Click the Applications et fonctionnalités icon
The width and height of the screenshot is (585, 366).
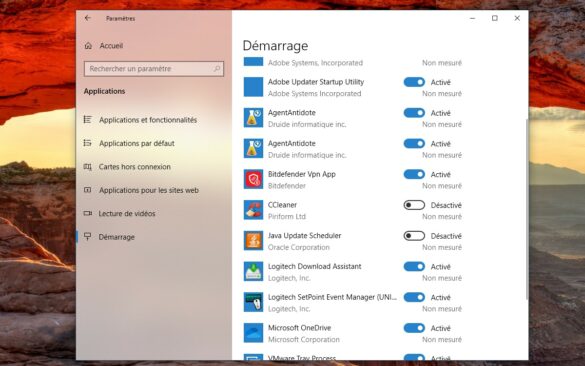pyautogui.click(x=88, y=120)
